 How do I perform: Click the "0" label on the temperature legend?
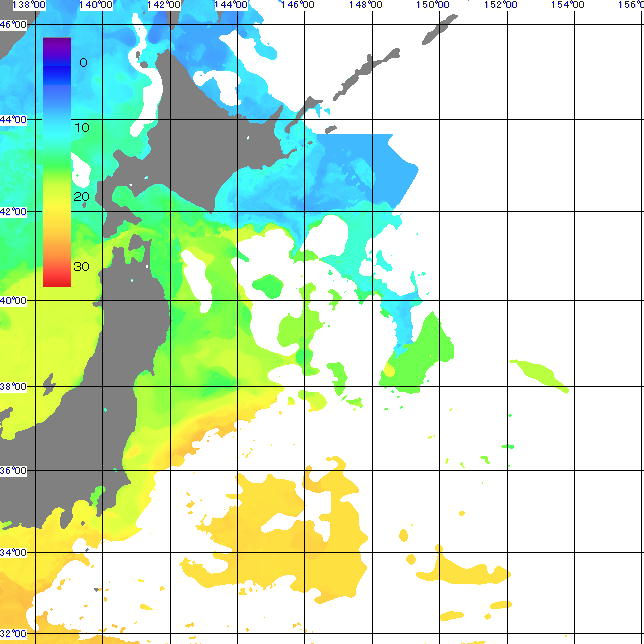click(x=83, y=63)
